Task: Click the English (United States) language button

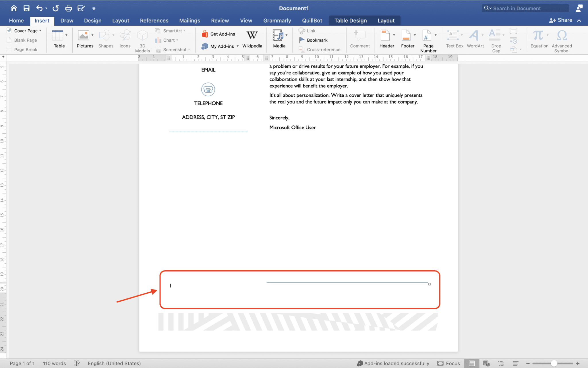Action: 114,363
